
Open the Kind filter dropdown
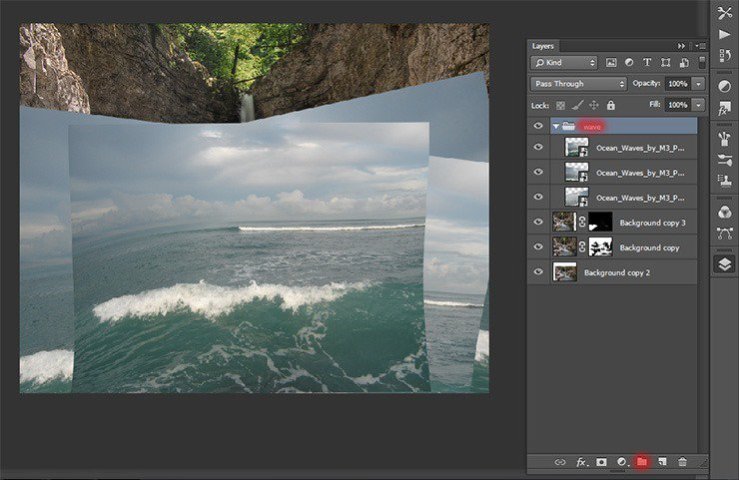[x=565, y=63]
